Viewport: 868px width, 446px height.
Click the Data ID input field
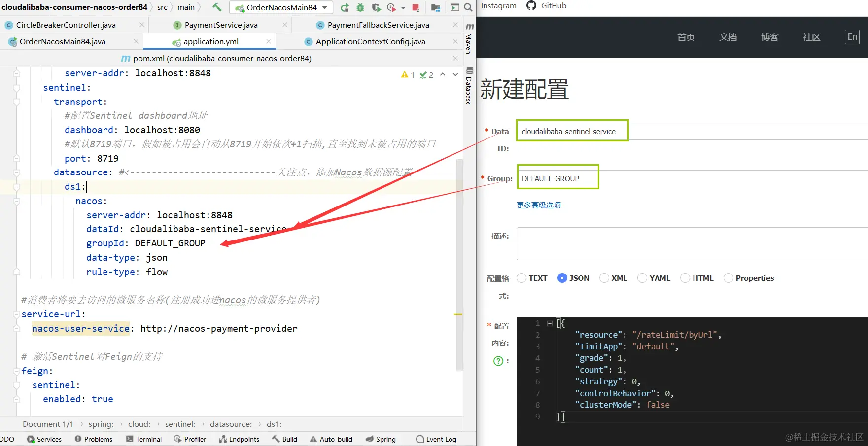(x=692, y=132)
